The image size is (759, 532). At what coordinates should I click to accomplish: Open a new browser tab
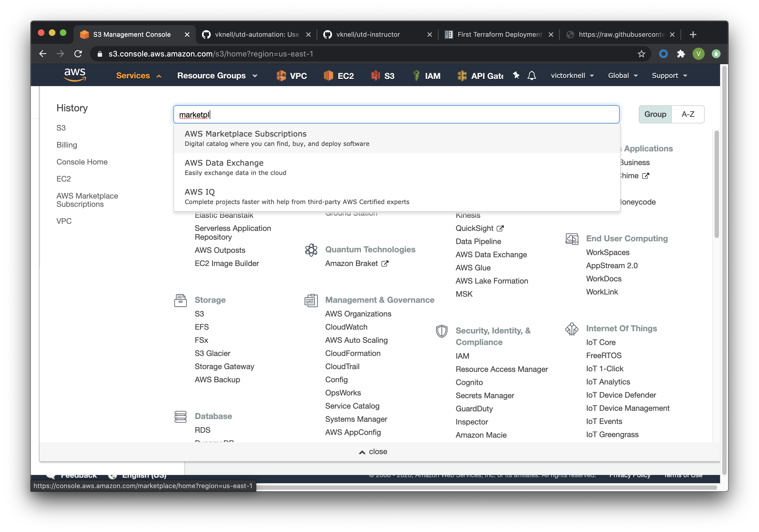[693, 34]
